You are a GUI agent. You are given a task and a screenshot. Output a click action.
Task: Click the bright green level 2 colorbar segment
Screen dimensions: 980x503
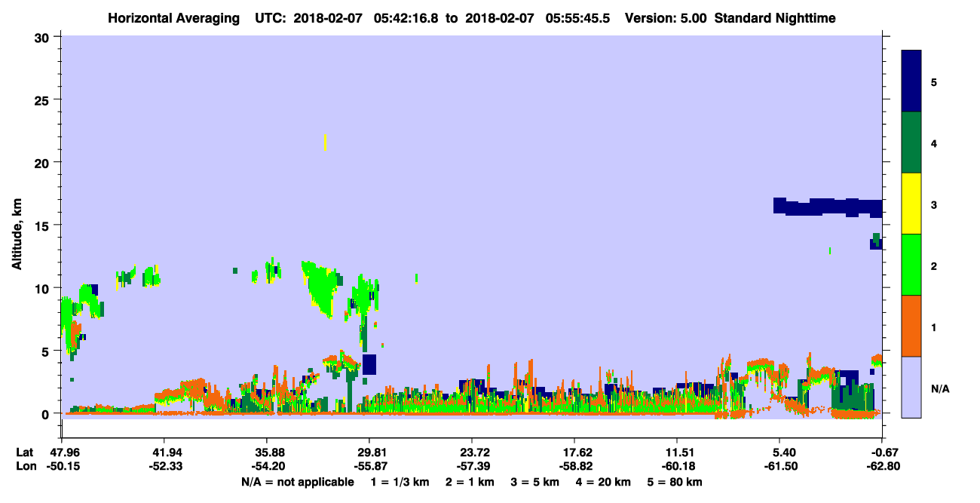click(911, 264)
